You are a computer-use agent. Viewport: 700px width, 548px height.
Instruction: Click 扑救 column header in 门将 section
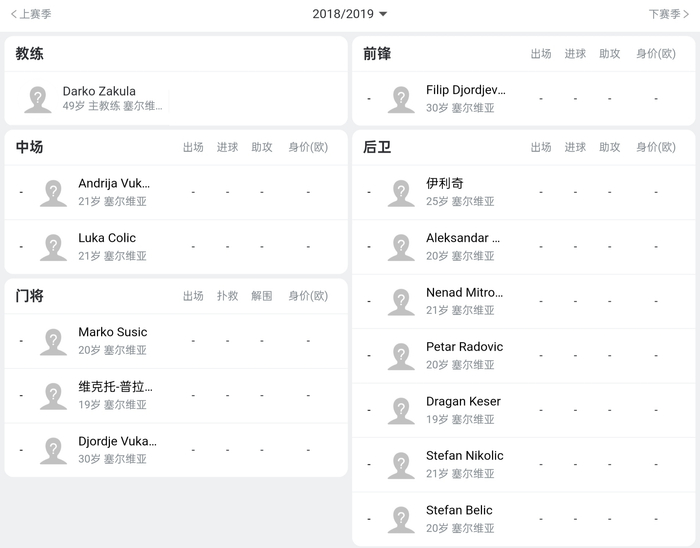point(227,296)
